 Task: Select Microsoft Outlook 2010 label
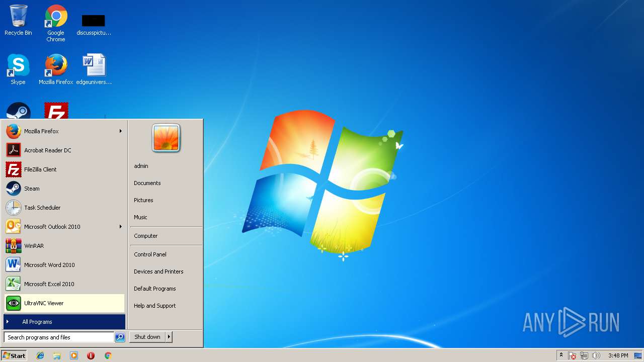click(52, 227)
